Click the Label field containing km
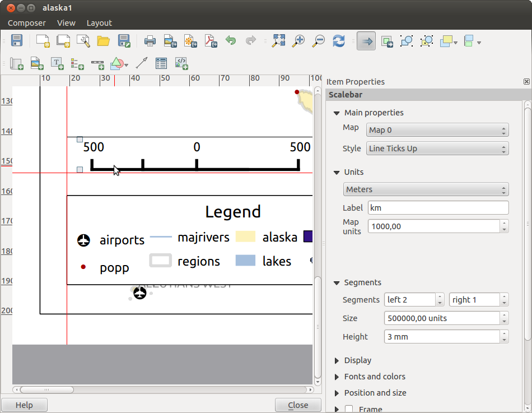532x413 pixels. 438,208
